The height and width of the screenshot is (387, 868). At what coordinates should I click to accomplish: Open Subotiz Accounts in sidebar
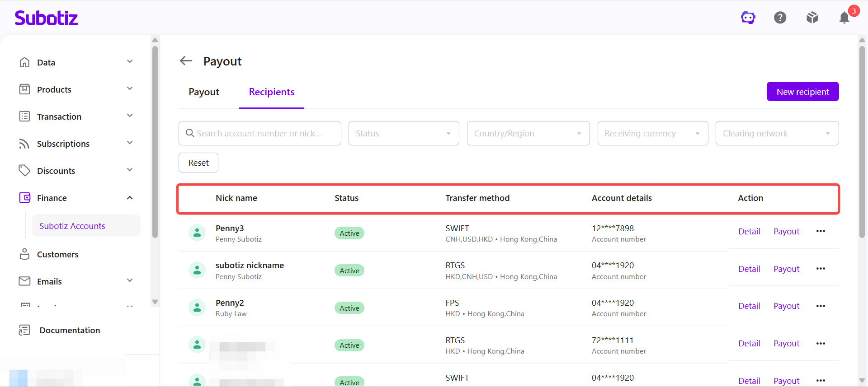click(x=86, y=226)
